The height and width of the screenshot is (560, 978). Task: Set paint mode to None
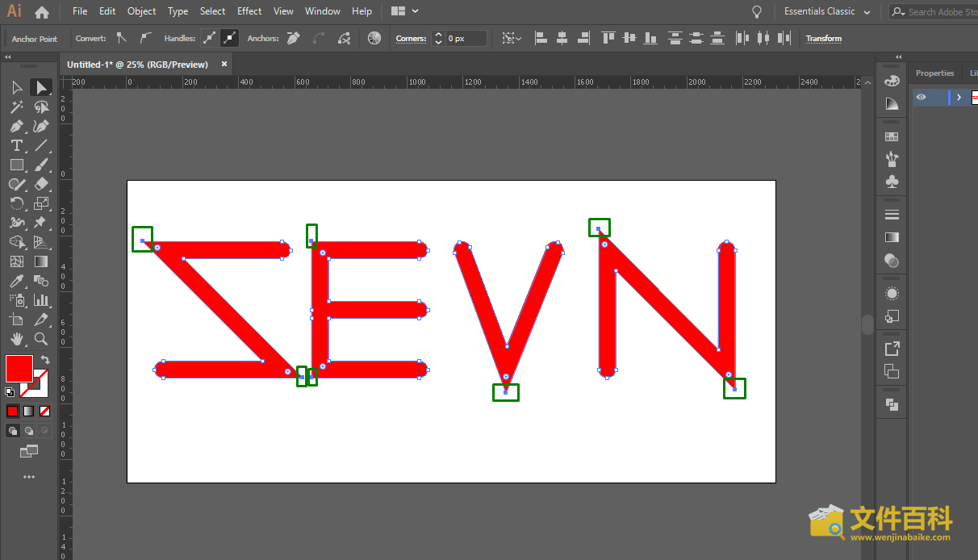[45, 411]
